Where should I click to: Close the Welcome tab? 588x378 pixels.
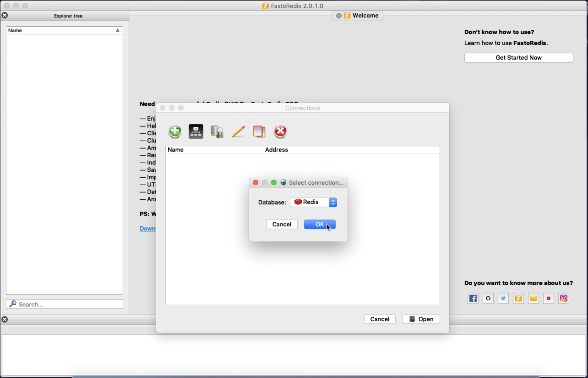pyautogui.click(x=339, y=16)
